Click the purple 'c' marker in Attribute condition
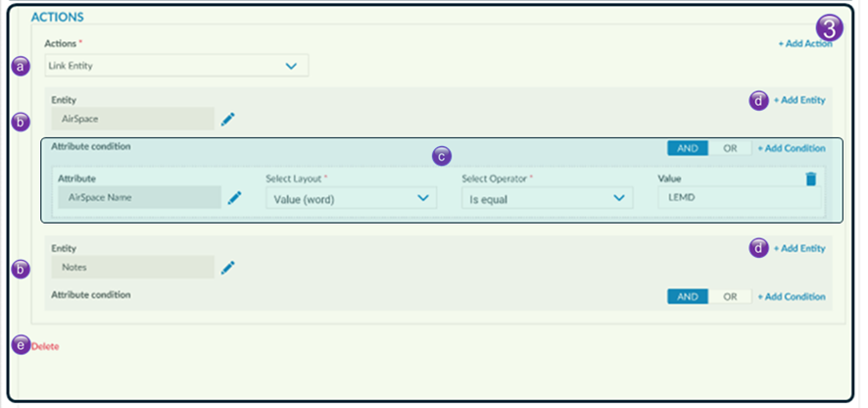Viewport: 868px width, 408px height. coord(441,155)
